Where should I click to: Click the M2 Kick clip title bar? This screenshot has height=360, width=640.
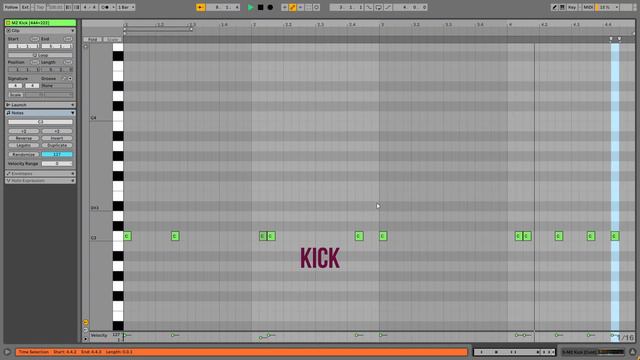click(40, 23)
